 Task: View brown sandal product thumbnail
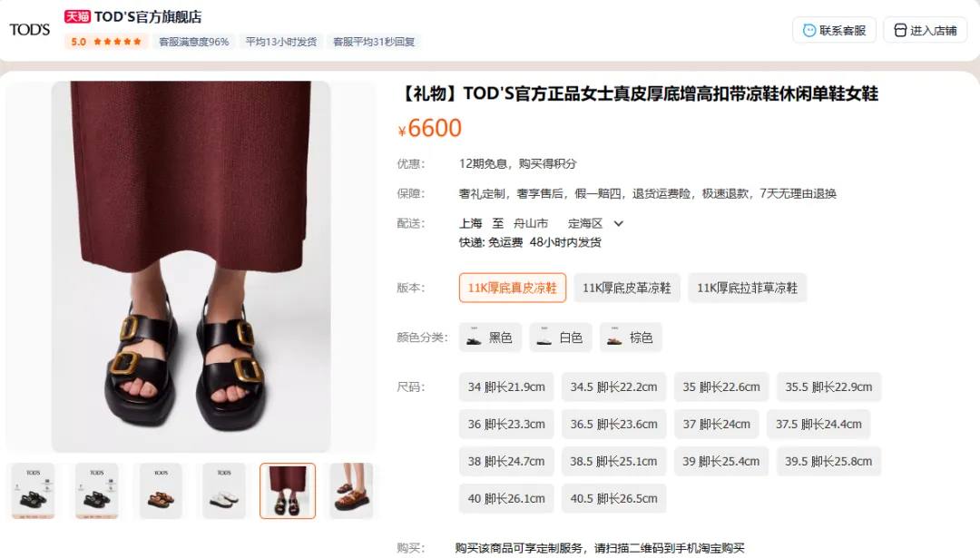click(161, 491)
